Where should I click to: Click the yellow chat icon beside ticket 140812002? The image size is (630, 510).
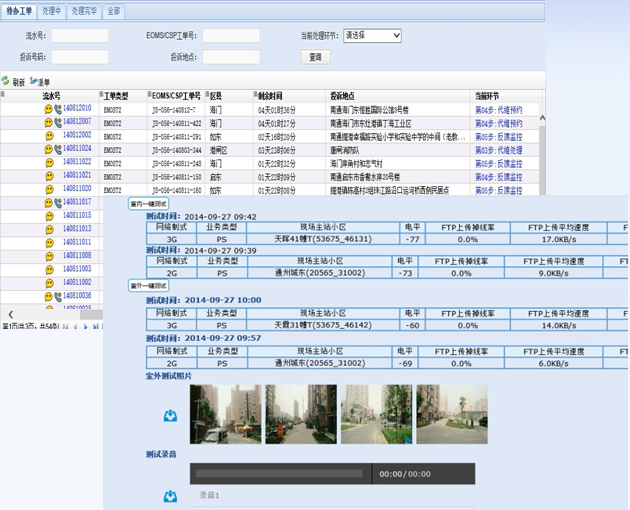tap(49, 135)
